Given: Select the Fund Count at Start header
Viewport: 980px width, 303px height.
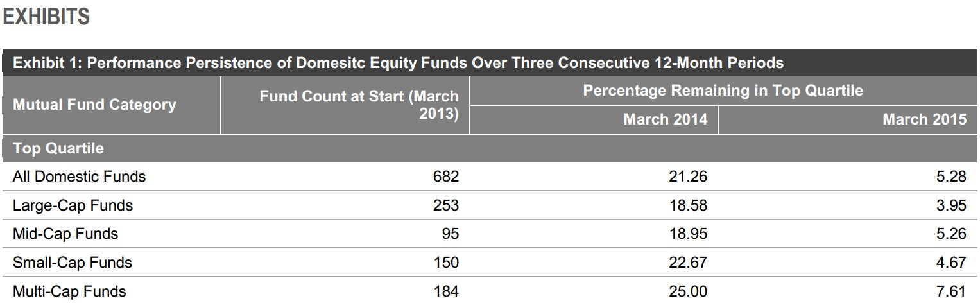Looking at the screenshot, I should [x=359, y=105].
